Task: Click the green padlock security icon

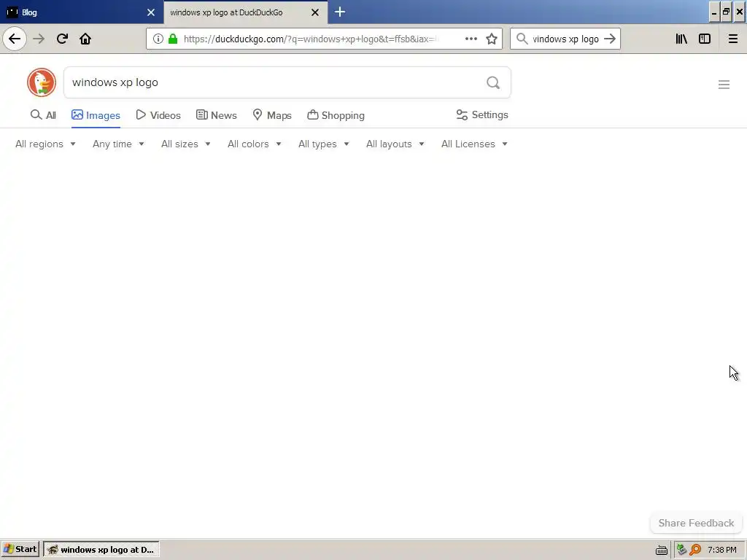Action: click(173, 39)
